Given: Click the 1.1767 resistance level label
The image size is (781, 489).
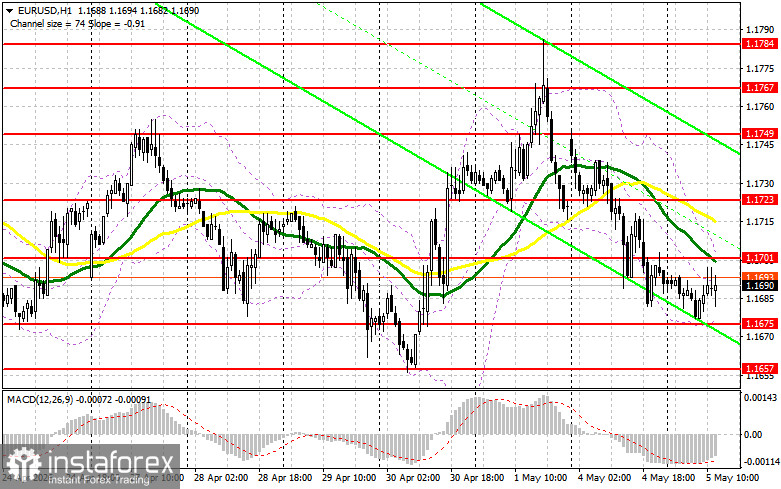Looking at the screenshot, I should [x=760, y=88].
